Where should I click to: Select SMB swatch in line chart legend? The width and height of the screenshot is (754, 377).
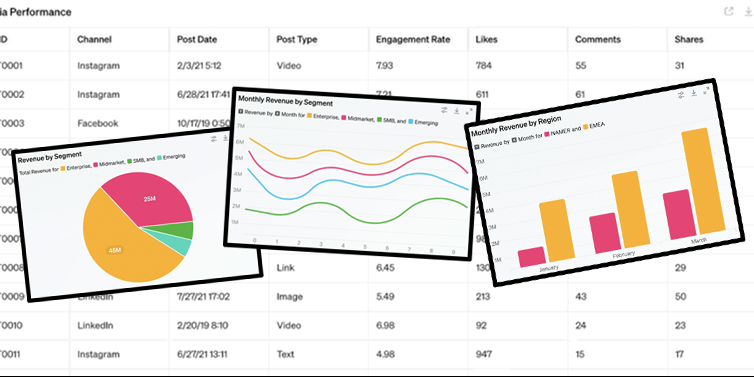[379, 119]
